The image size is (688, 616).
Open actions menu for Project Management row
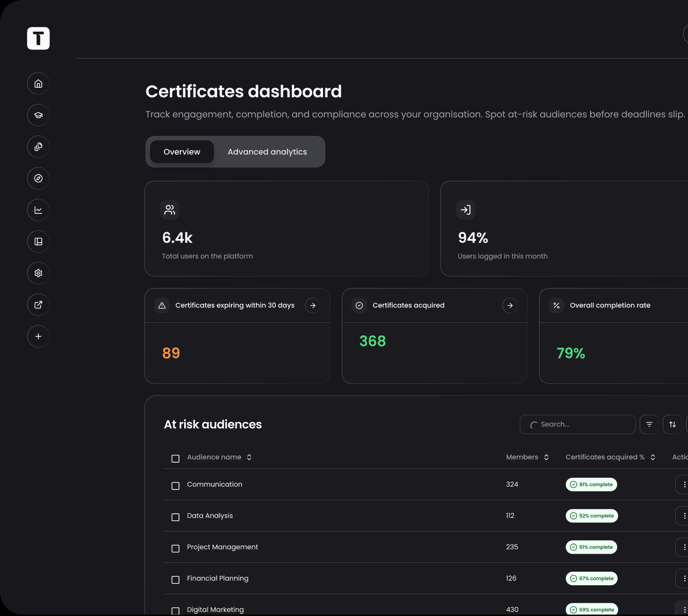pos(683,547)
